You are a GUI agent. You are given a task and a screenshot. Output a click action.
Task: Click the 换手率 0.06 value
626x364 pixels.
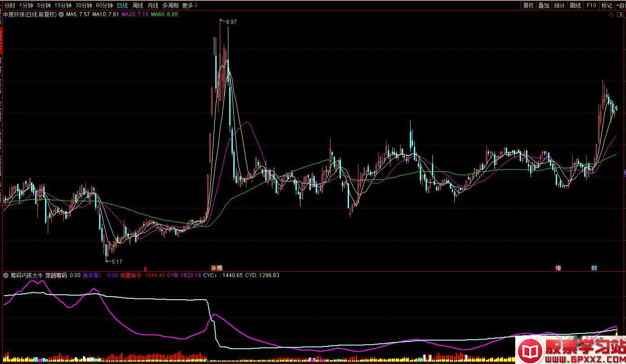pyautogui.click(x=100, y=275)
